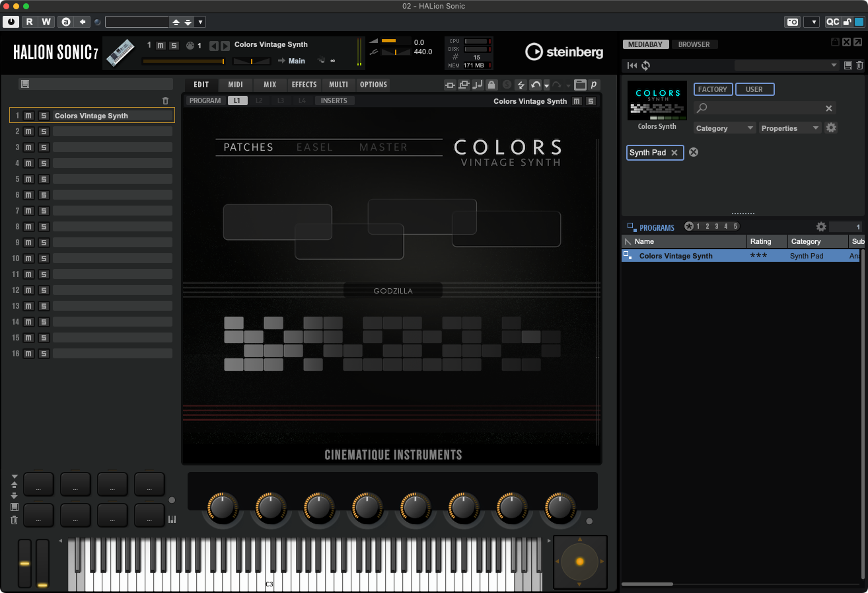Click the Steinberg logo
The width and height of the screenshot is (868, 593).
tap(563, 52)
